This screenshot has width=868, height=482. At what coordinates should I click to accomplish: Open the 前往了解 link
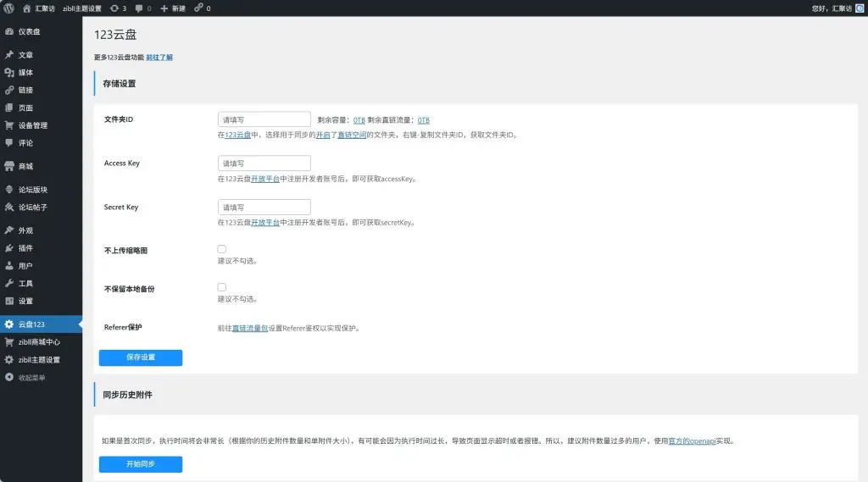[159, 58]
